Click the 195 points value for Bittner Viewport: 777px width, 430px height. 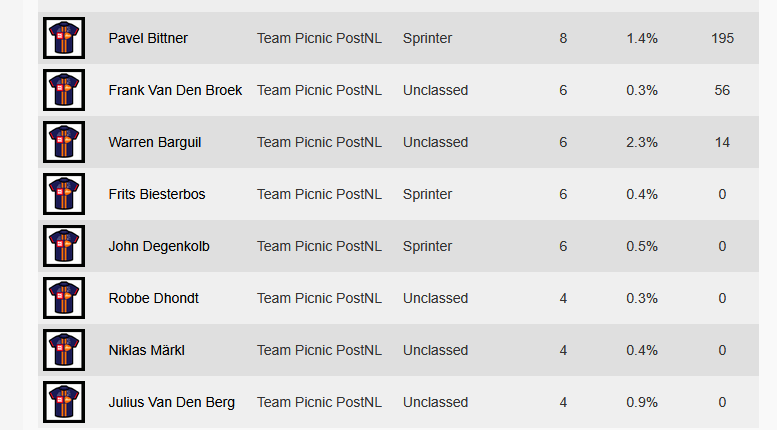click(722, 38)
